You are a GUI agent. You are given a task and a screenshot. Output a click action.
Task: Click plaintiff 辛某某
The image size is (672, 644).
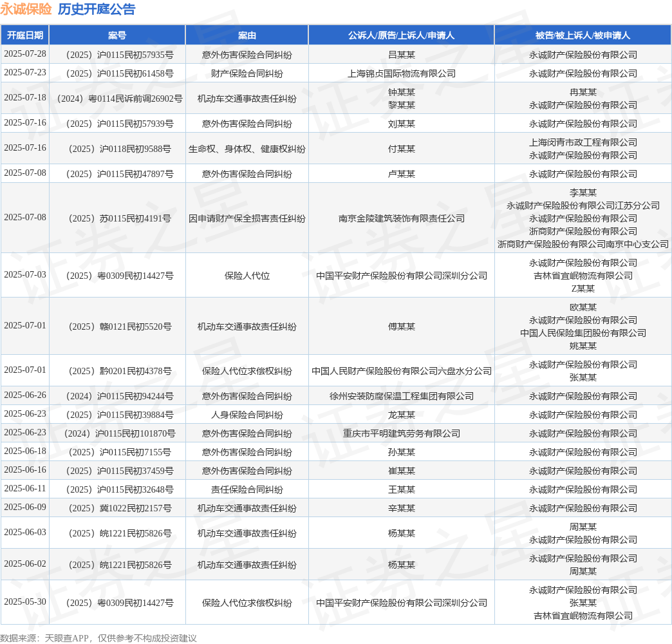coord(402,508)
